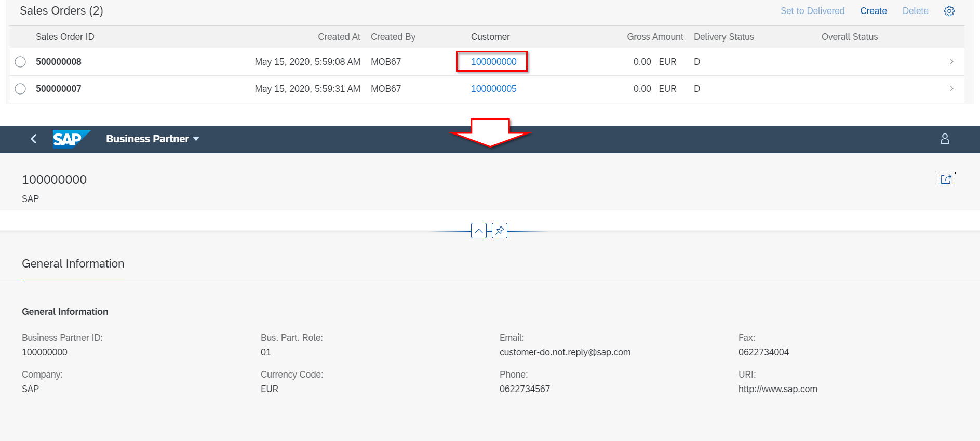Screen dimensions: 980x441
Task: Click the Currency Code value EUR
Action: 270,389
